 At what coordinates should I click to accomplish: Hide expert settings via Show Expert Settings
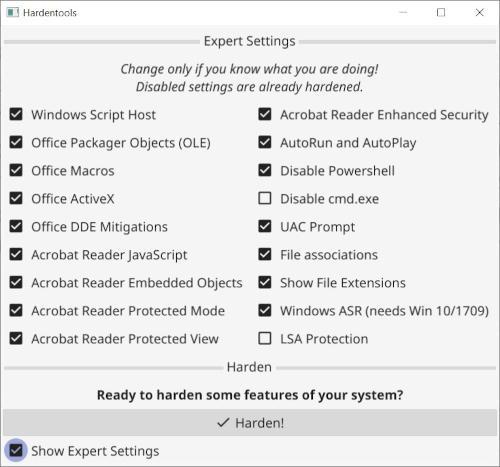click(x=16, y=451)
